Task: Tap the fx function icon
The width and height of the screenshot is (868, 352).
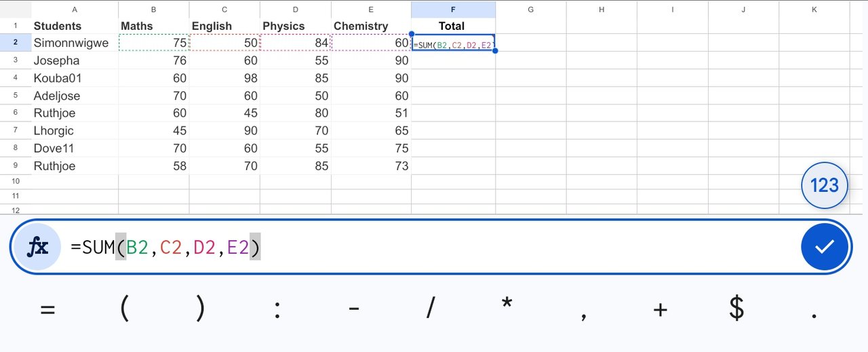Action: (x=37, y=247)
